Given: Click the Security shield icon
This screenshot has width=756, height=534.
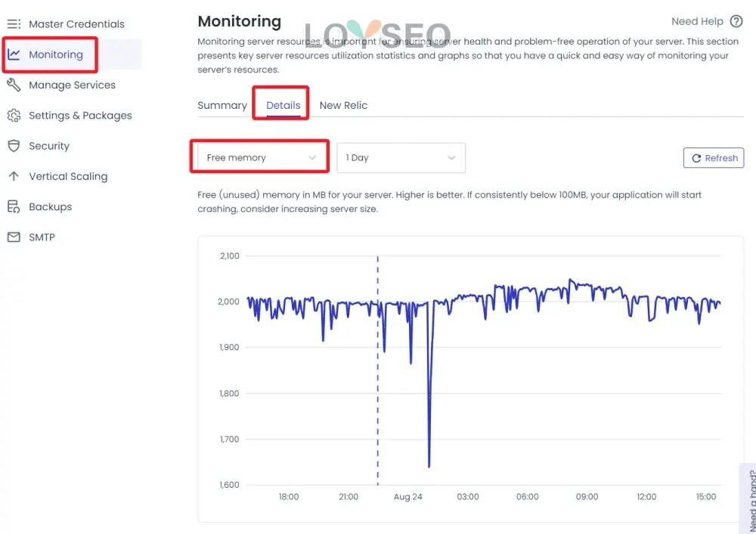Looking at the screenshot, I should point(14,146).
